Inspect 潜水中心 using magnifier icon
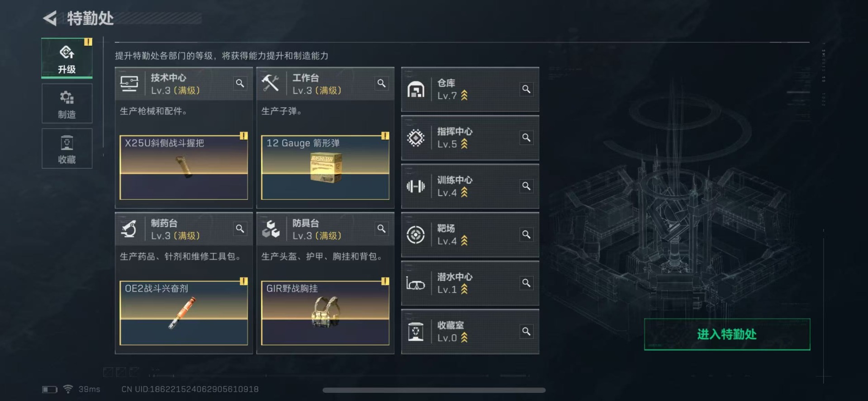The width and height of the screenshot is (868, 401). [526, 283]
